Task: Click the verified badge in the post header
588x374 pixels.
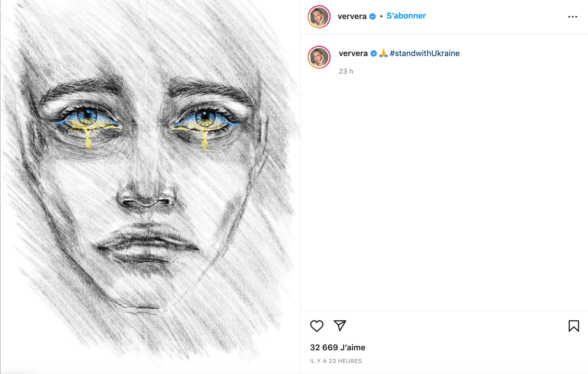Action: point(373,16)
